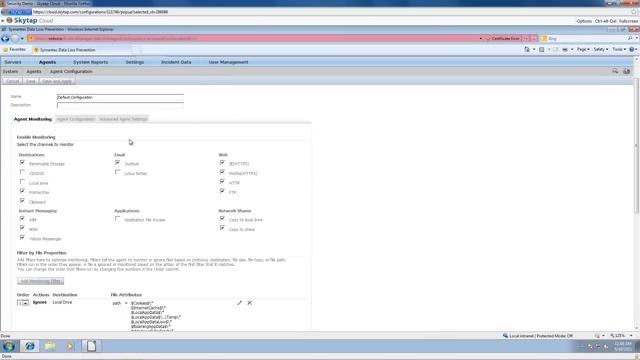
Task: Click the Skytap Fullscreen link
Action: pos(629,21)
